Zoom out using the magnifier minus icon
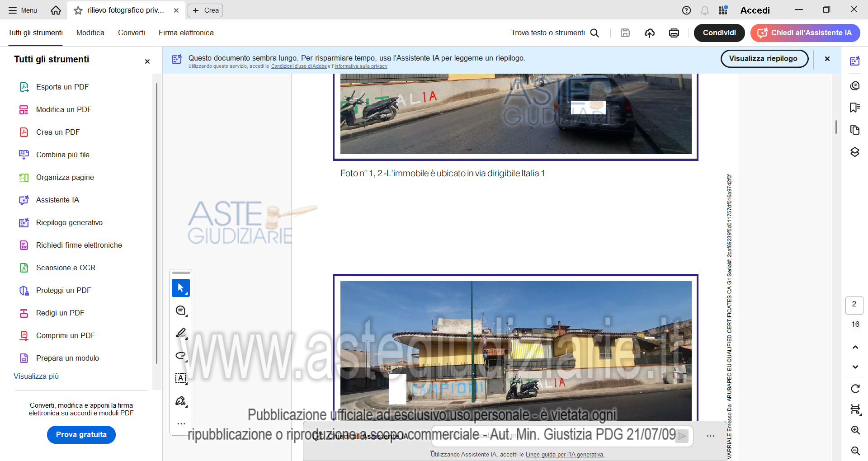 [854, 451]
